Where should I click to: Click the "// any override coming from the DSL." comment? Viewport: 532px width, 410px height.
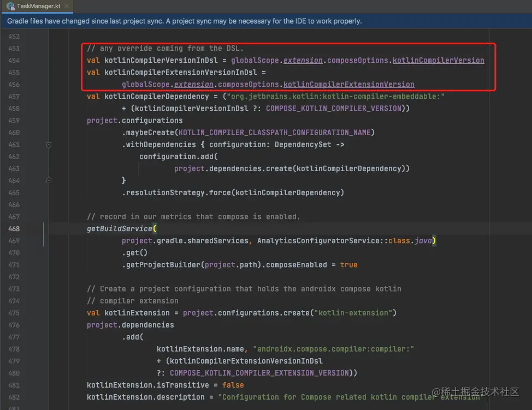click(165, 48)
